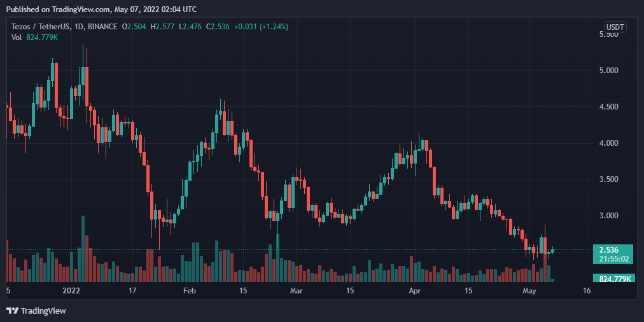Click the 5.000 price axis label
The image size is (644, 322).
608,71
